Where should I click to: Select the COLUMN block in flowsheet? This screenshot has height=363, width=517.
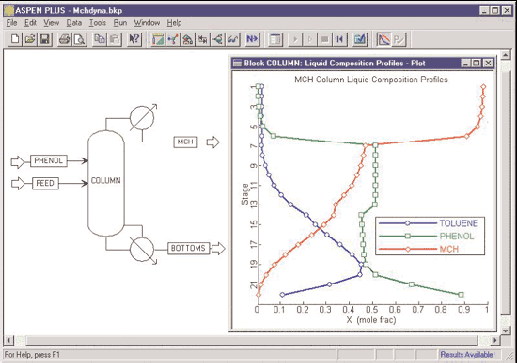[106, 183]
